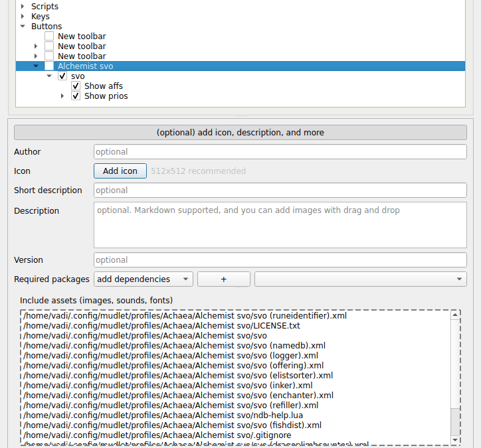Screen dimensions: 481x448
Task: Click the plus button to add dependency
Action: (224, 279)
